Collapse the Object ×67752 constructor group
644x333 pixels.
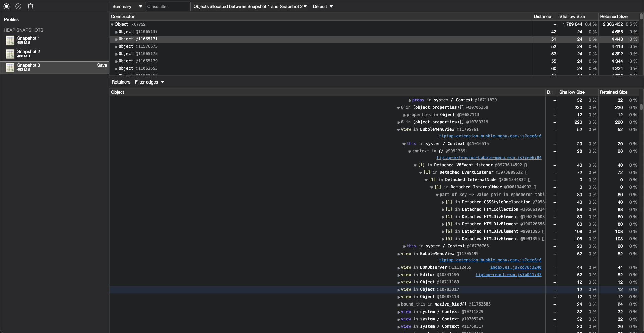(112, 24)
